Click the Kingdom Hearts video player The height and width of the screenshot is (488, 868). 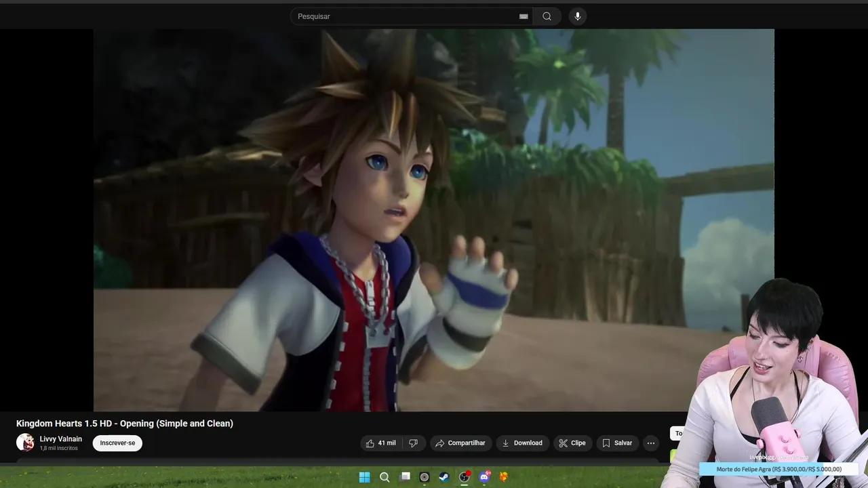[x=433, y=220]
